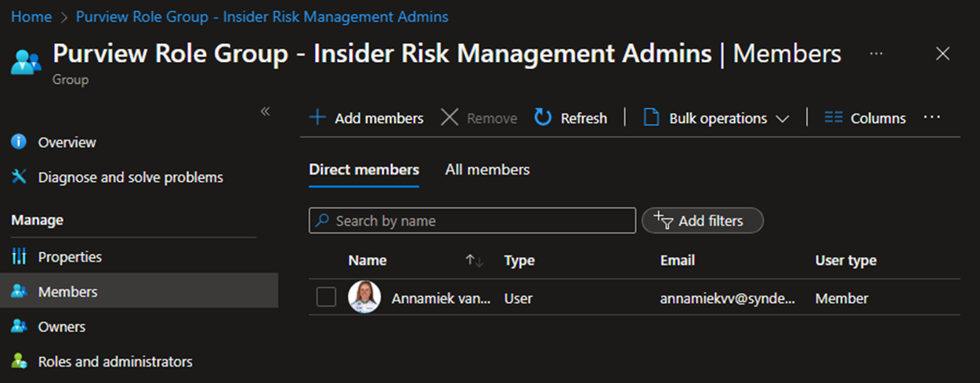Click Annamiek's profile photo
This screenshot has height=383, width=980.
tap(364, 297)
